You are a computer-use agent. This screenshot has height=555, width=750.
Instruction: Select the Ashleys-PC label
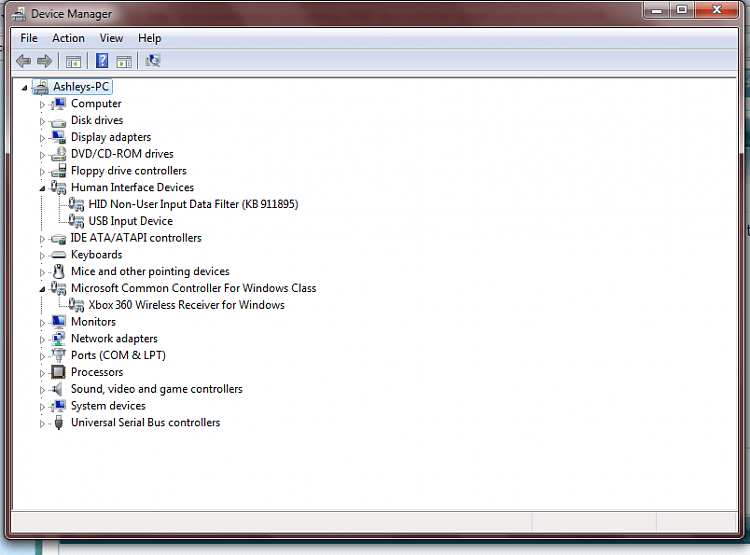point(81,87)
